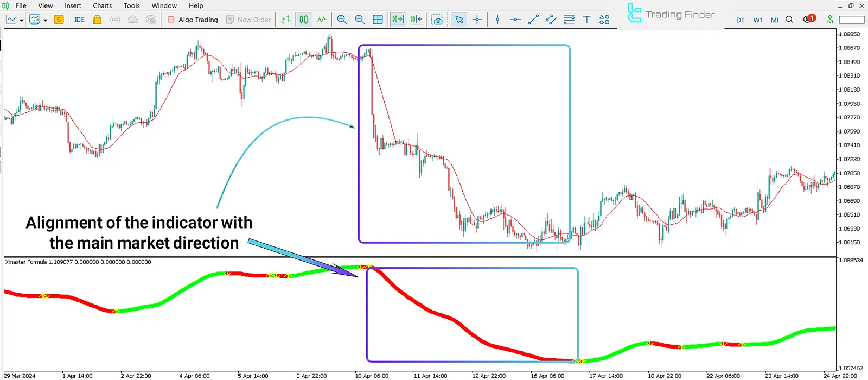Open the Market shopping bag icon

click(97, 20)
